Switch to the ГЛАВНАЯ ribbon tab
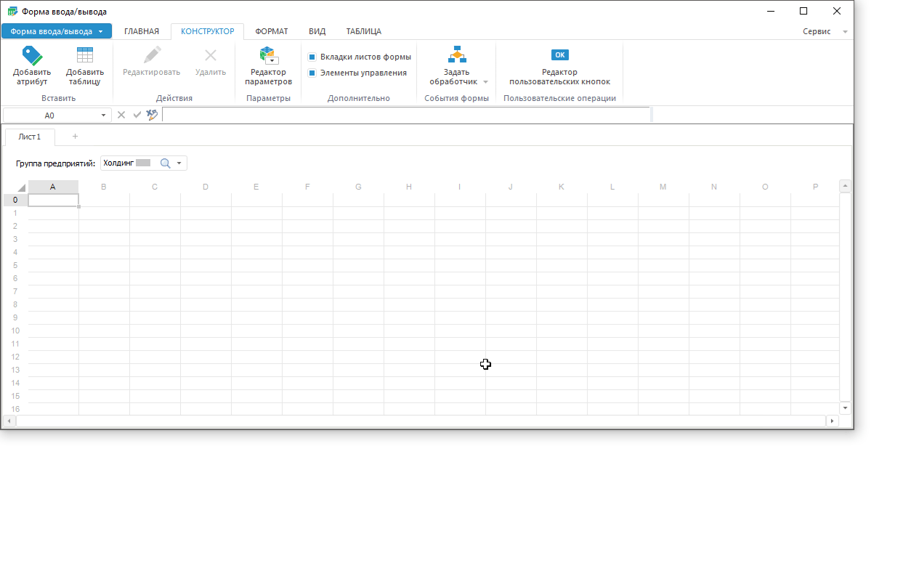The image size is (924, 576). coord(142,31)
